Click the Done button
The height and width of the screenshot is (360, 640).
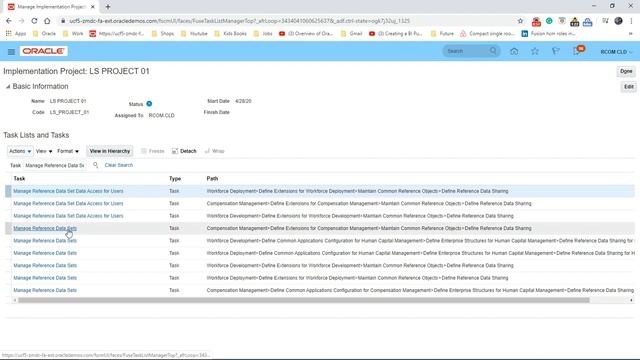pos(626,71)
